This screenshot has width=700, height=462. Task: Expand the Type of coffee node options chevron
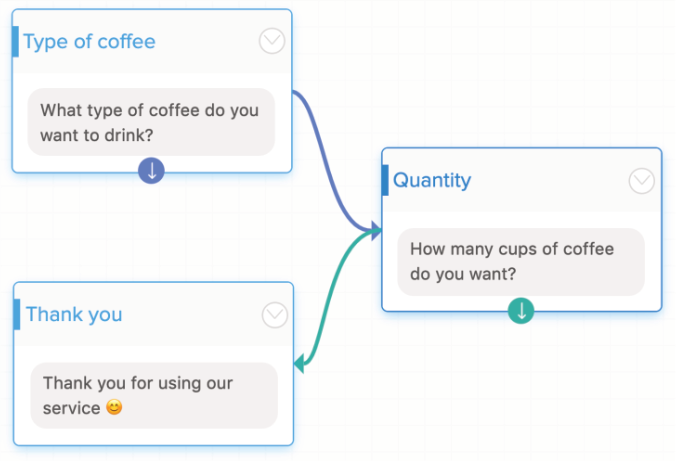pos(272,41)
